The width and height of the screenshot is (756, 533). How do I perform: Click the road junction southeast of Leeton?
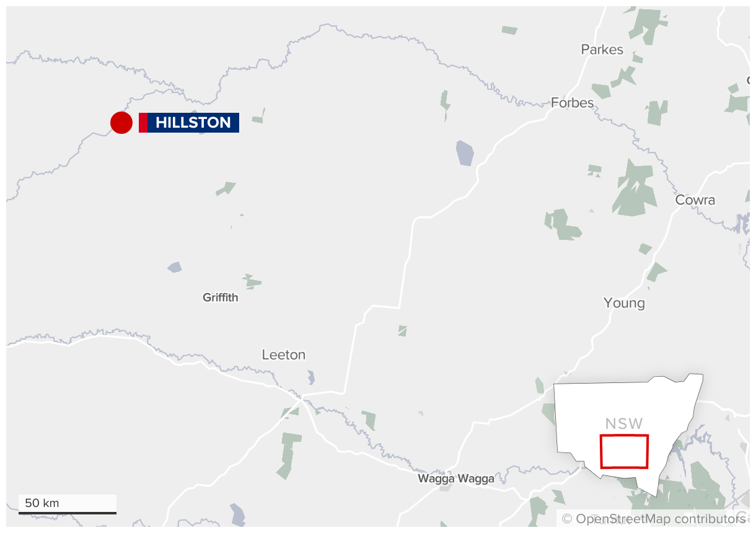point(302,398)
